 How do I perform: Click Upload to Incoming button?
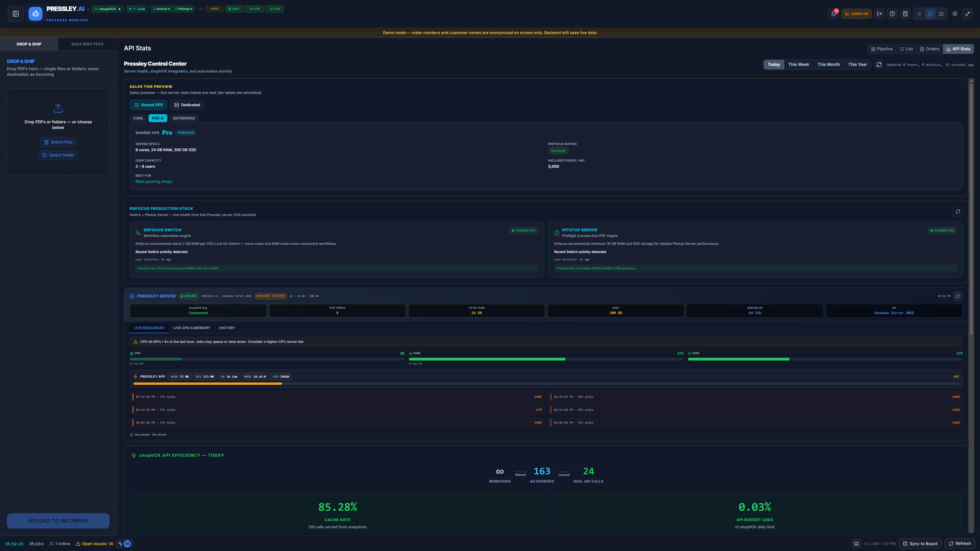point(58,521)
